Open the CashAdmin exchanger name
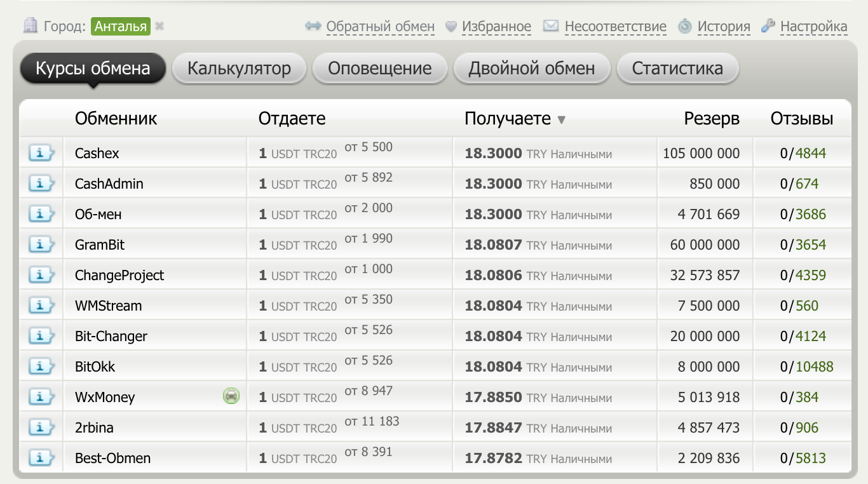Viewport: 868px width, 484px height. [x=109, y=184]
